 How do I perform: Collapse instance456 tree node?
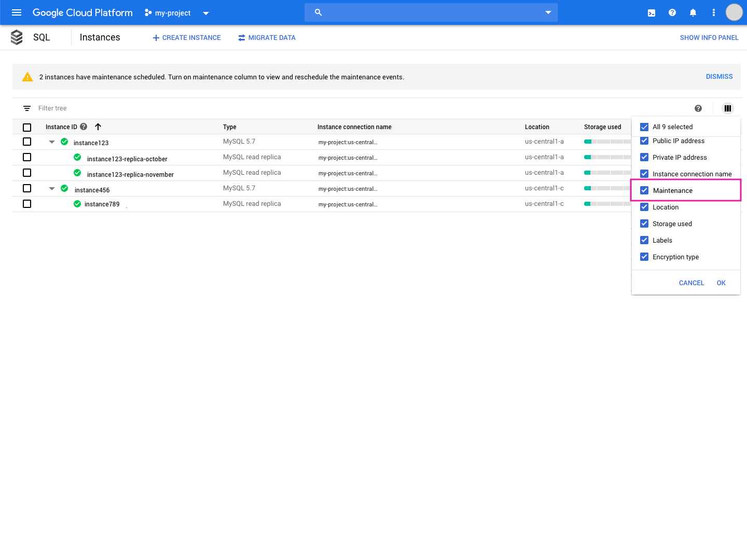(x=52, y=188)
